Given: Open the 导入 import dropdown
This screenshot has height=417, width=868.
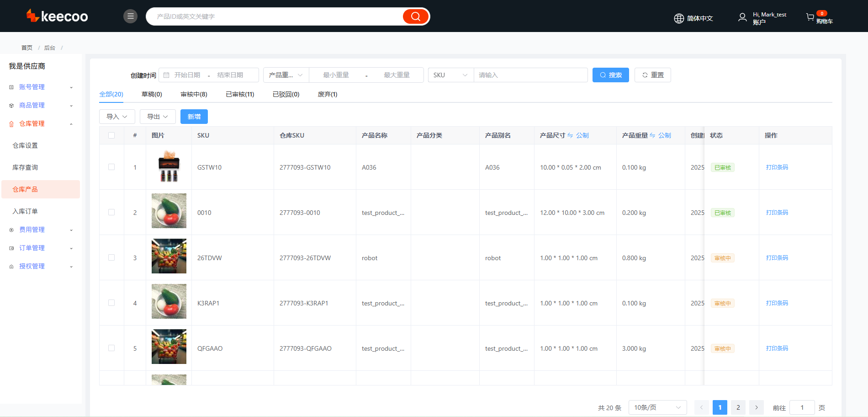Looking at the screenshot, I should point(117,117).
